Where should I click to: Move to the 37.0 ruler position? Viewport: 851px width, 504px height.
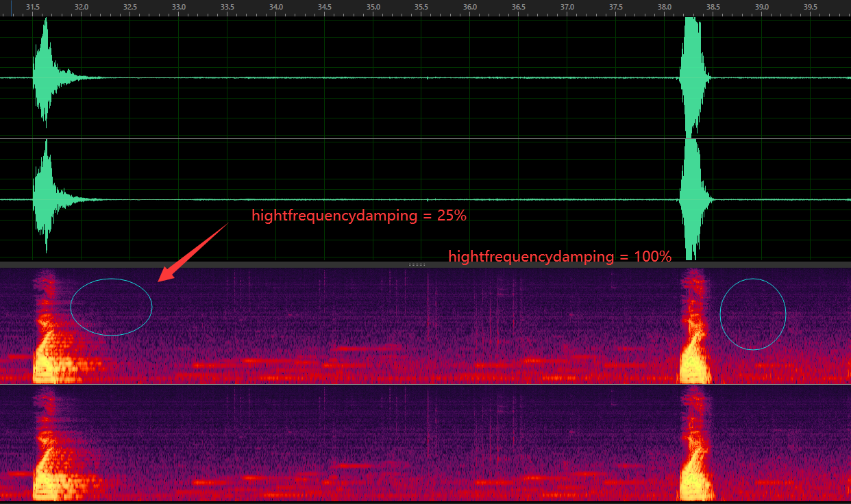pos(567,7)
